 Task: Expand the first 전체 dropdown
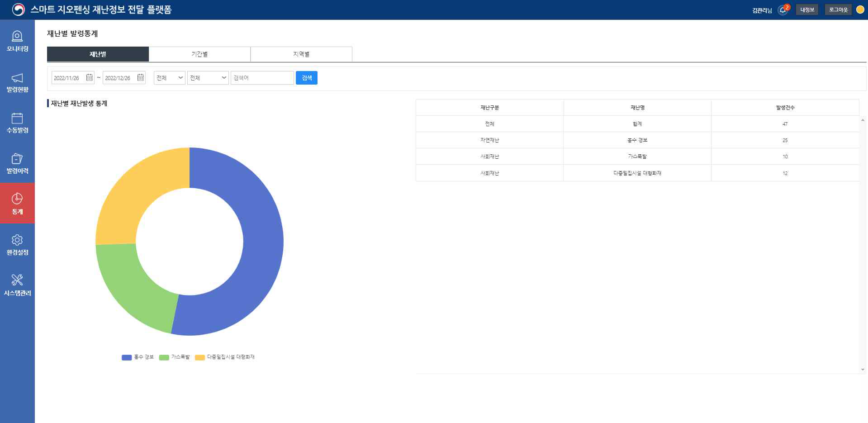pyautogui.click(x=170, y=78)
